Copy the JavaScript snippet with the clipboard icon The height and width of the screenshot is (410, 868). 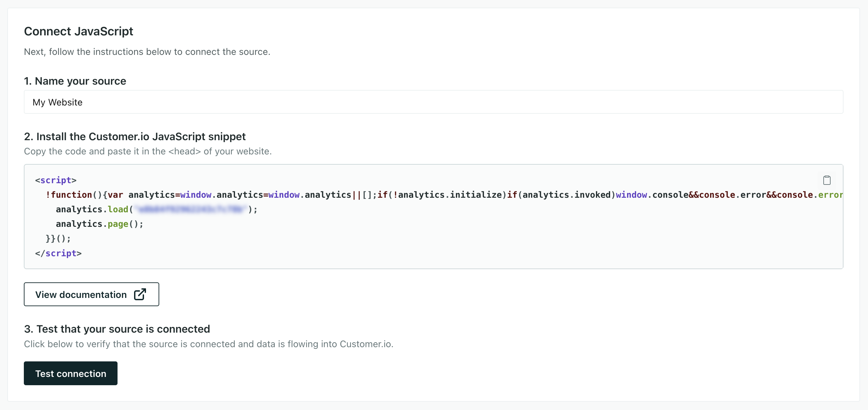point(827,180)
